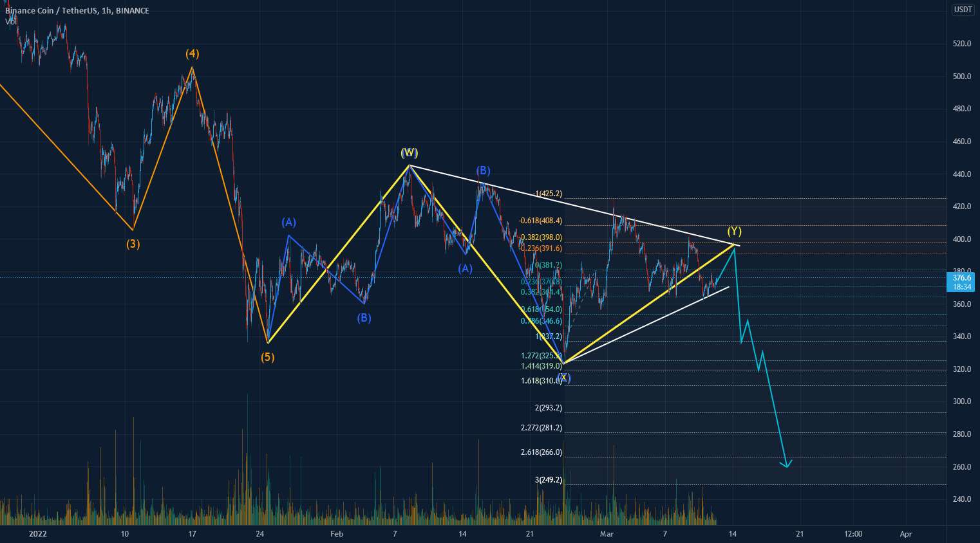The image size is (980, 543).
Task: Click the 2.272(281.2) Fibonacci level label
Action: coord(542,428)
